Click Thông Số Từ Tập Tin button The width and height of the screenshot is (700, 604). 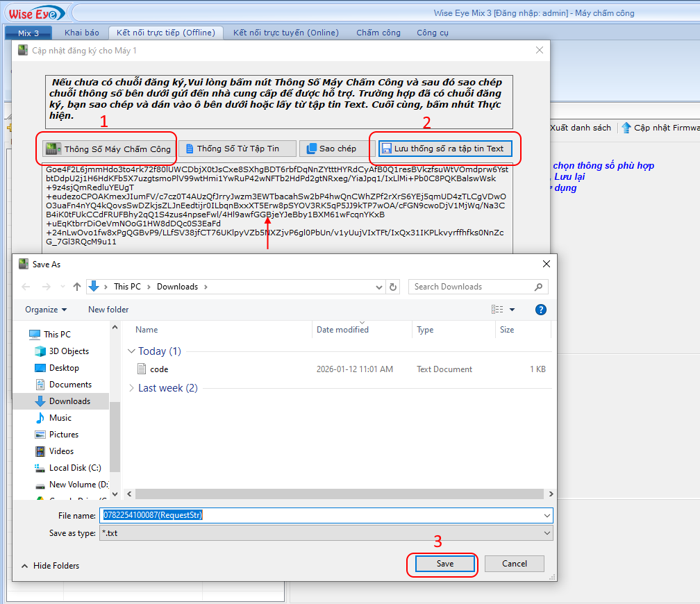point(237,149)
